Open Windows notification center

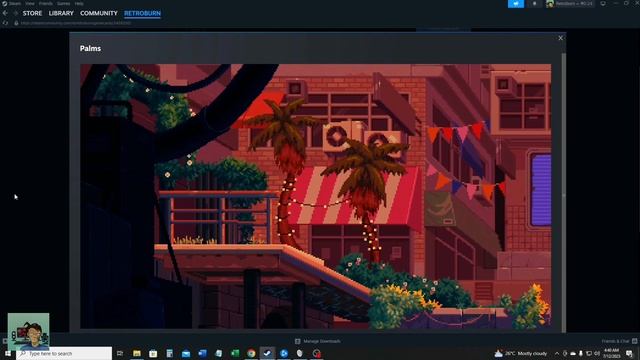(x=629, y=353)
